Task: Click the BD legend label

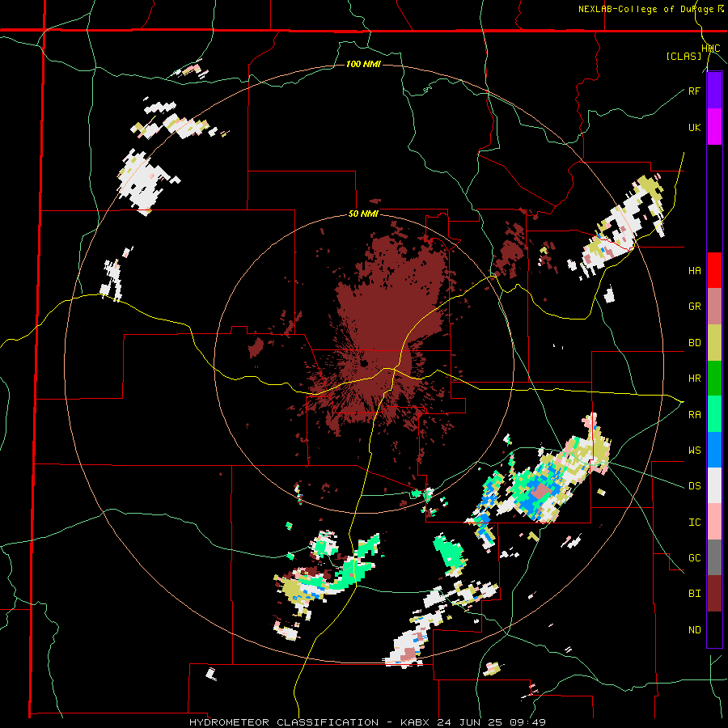Action: click(695, 343)
